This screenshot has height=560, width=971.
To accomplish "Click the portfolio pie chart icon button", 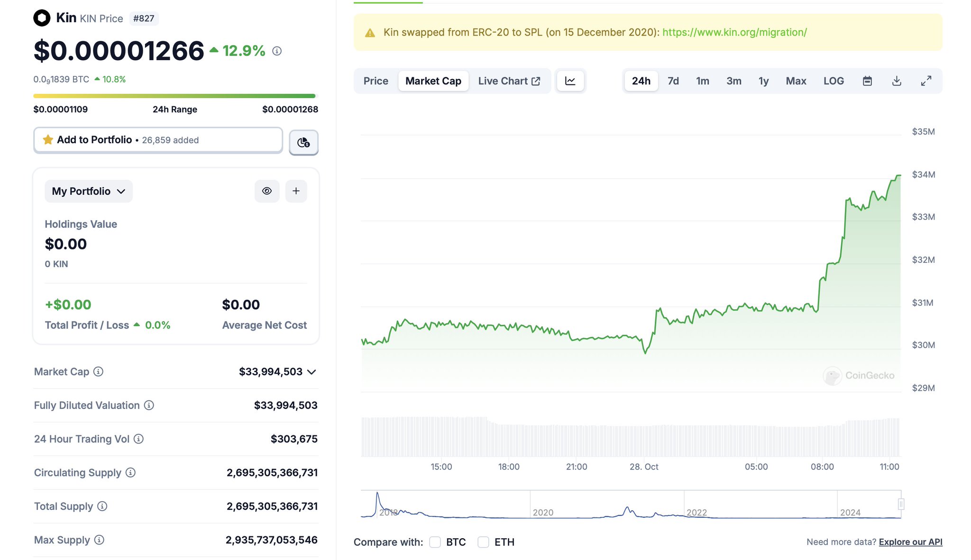I will coord(303,142).
